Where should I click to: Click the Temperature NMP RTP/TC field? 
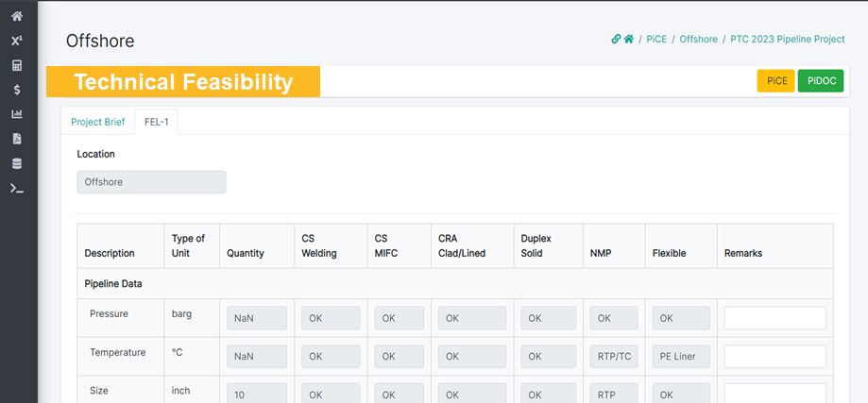coord(614,357)
